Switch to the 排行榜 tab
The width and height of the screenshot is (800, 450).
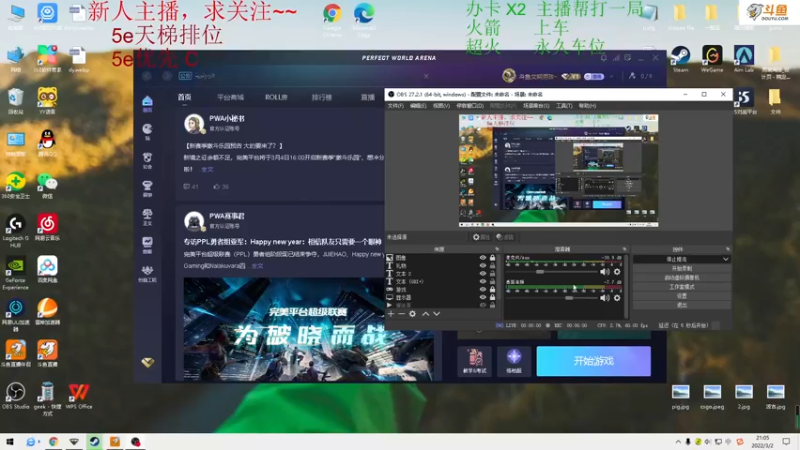322,97
